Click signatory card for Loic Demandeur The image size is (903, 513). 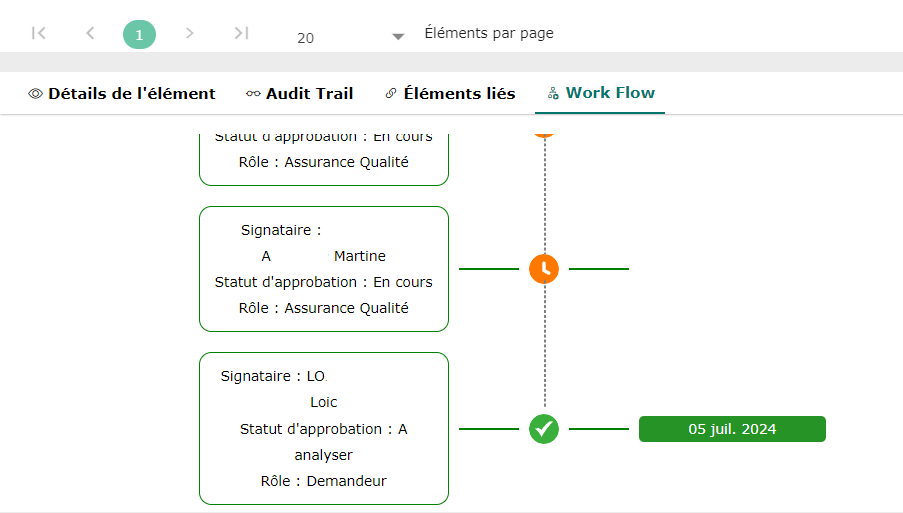coord(324,428)
